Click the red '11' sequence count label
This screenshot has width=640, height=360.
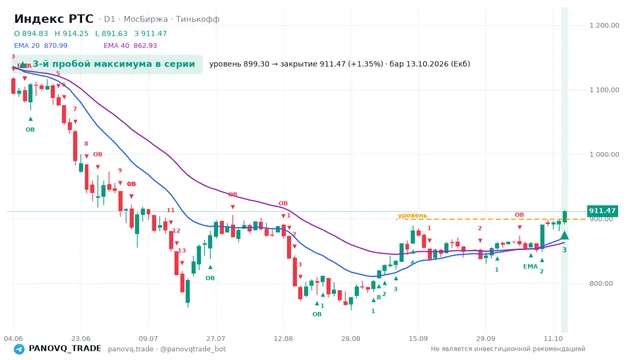[x=171, y=210]
